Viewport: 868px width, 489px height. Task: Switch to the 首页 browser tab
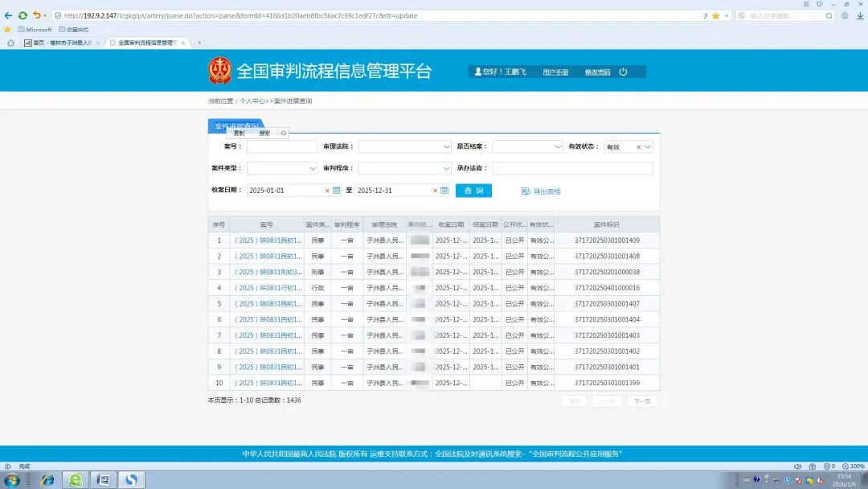pos(61,43)
